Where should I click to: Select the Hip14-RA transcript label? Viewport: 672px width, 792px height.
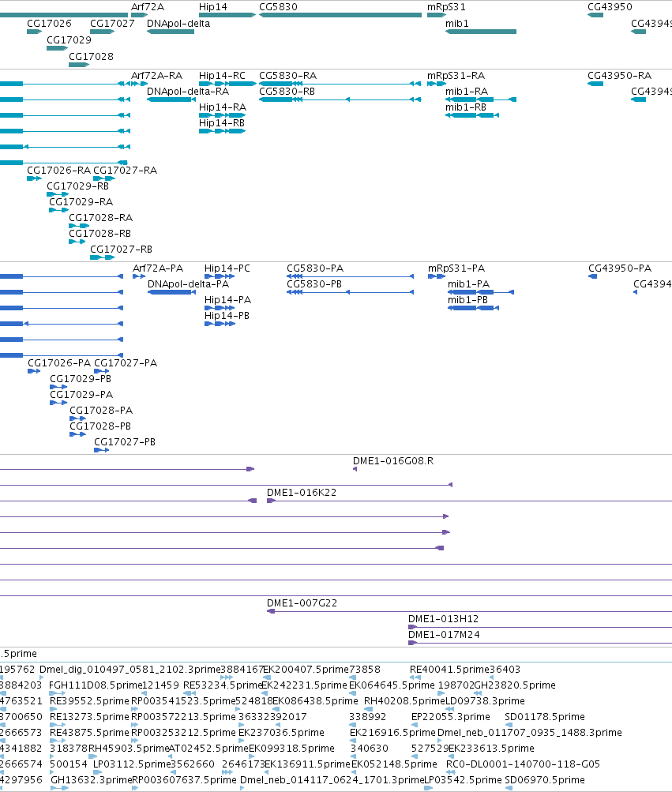pos(223,107)
